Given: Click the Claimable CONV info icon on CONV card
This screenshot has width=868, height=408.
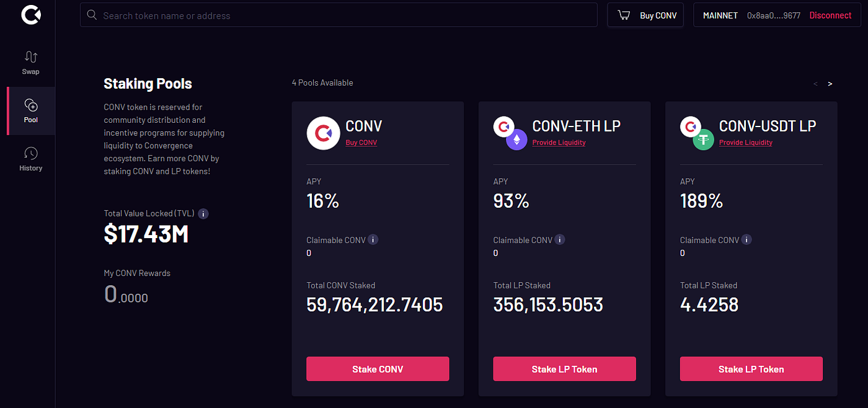Looking at the screenshot, I should [373, 239].
